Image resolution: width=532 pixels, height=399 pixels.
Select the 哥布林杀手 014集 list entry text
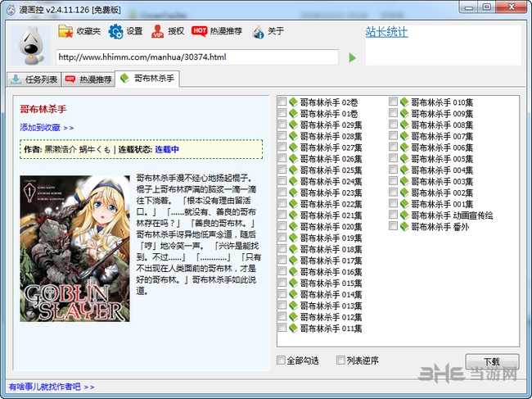(x=331, y=295)
